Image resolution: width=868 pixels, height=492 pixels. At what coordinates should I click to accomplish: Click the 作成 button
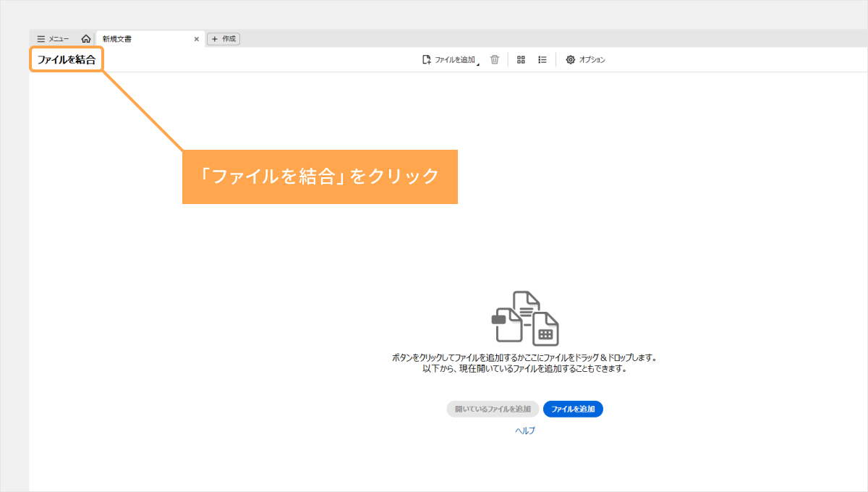point(224,39)
